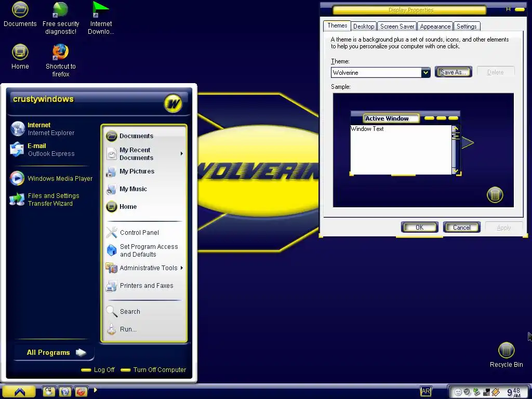The width and height of the screenshot is (532, 399).
Task: Open Shortcut to firefox on desktop
Action: tap(61, 61)
